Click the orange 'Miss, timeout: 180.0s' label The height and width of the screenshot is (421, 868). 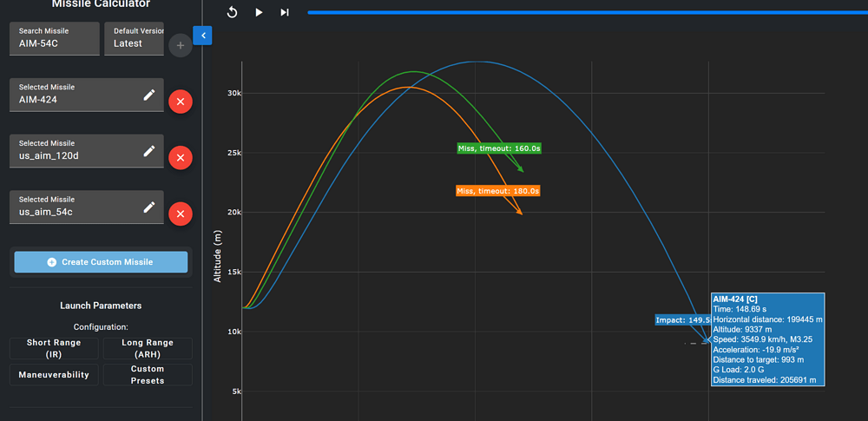click(x=497, y=191)
